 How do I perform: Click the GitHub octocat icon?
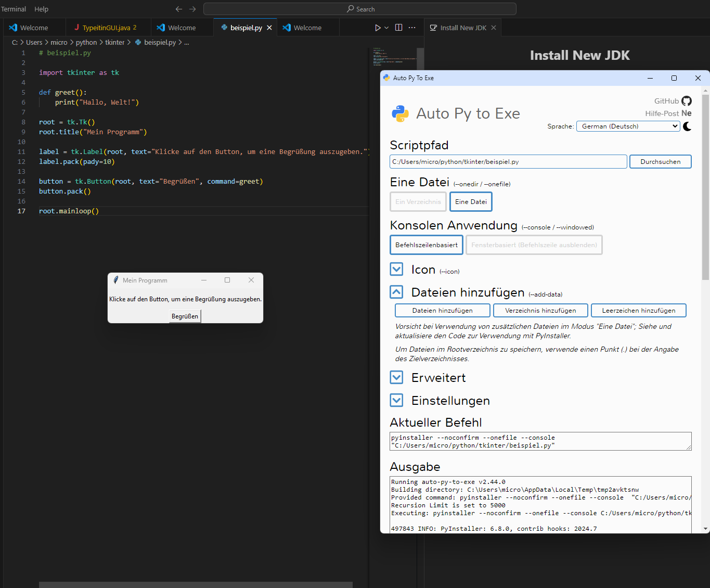[687, 101]
